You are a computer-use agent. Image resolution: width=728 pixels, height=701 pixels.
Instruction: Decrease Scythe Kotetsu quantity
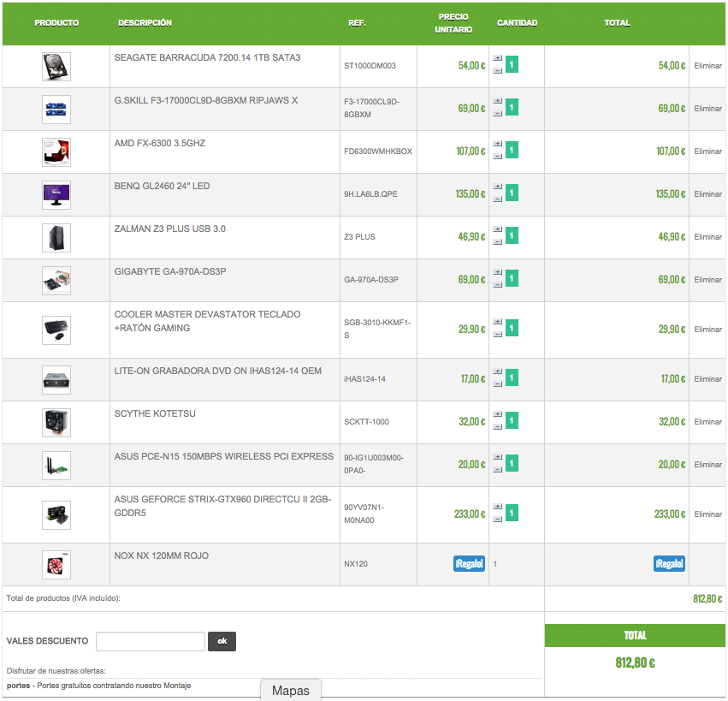(x=497, y=426)
